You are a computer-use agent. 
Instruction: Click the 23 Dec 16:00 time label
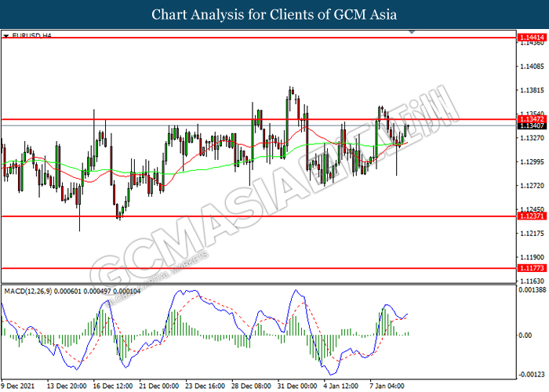tap(205, 386)
